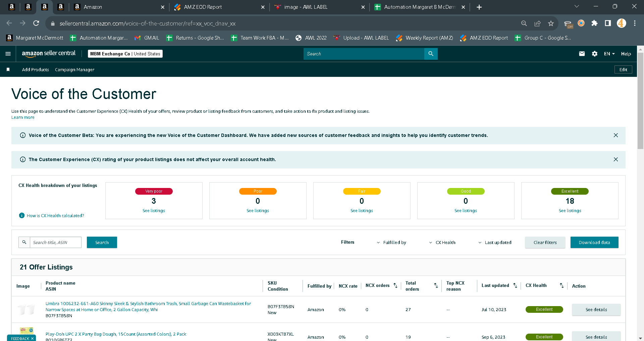Click the Search title, ASIN input field
The height and width of the screenshot is (341, 644).
point(56,242)
